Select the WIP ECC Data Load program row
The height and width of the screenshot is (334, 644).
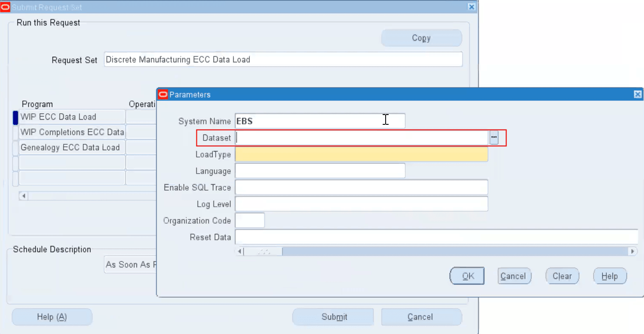coord(72,117)
